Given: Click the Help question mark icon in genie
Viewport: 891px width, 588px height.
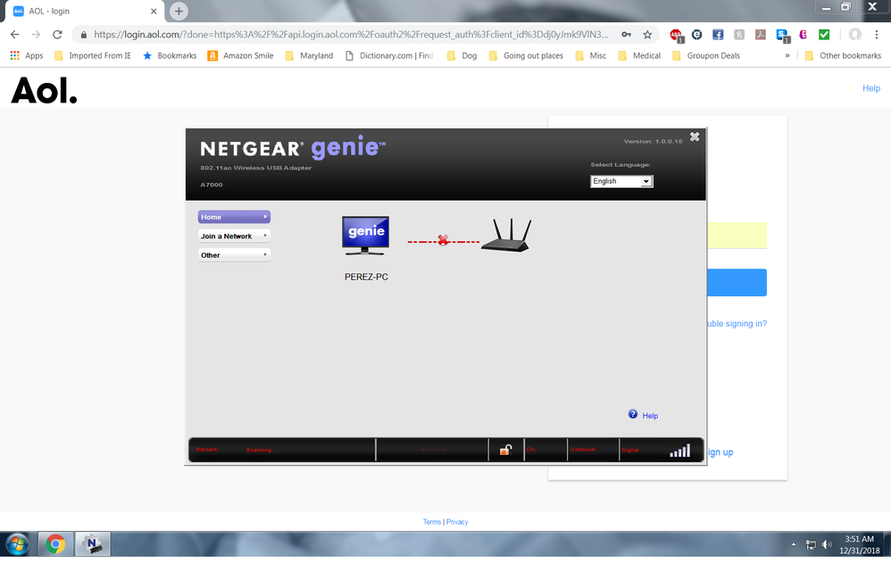Looking at the screenshot, I should coord(632,414).
